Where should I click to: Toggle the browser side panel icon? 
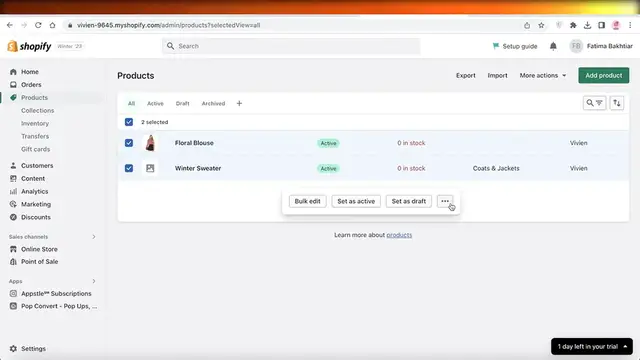pos(601,25)
